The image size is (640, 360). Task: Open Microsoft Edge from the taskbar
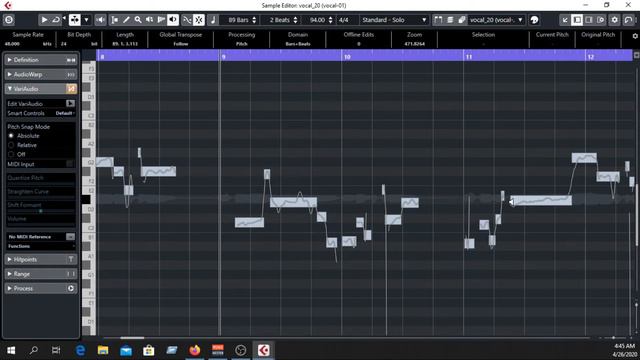click(x=80, y=350)
